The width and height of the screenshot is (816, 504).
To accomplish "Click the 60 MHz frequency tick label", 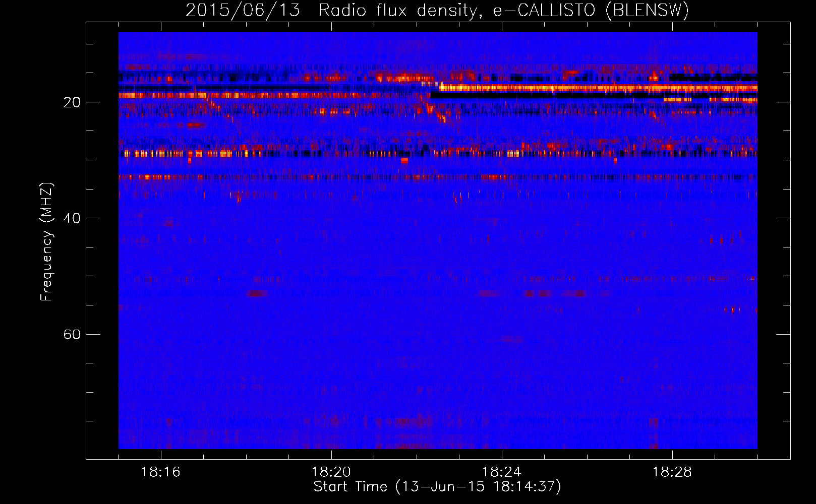I will [72, 334].
